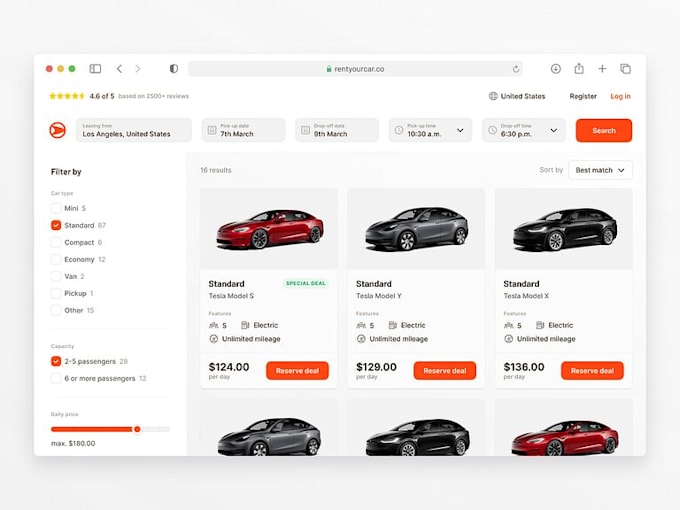
Task: Tick the Economy car type checkbox
Action: click(x=56, y=259)
